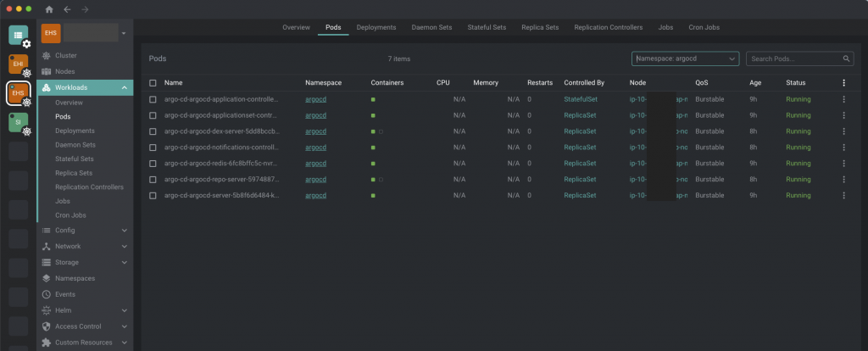Open sidebar Daemon Sets entry
The image size is (868, 351).
75,145
